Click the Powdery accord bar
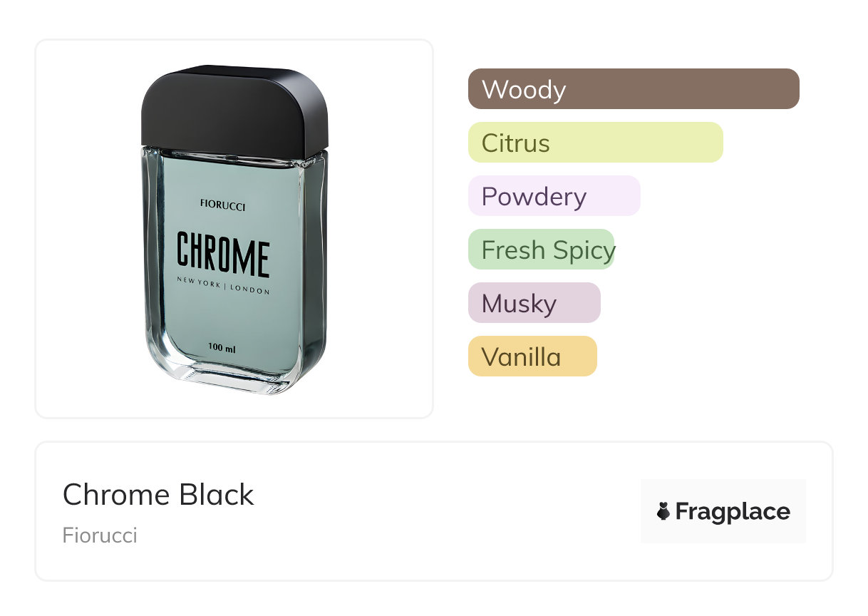The image size is (868, 616). tap(554, 196)
